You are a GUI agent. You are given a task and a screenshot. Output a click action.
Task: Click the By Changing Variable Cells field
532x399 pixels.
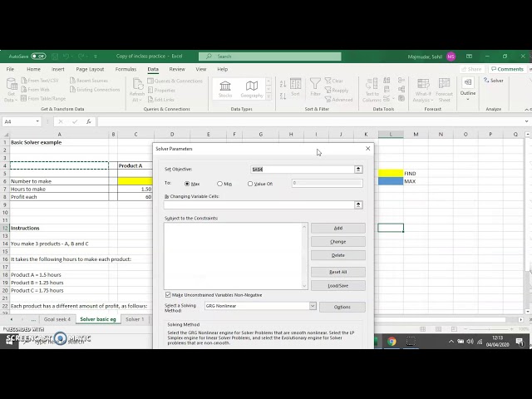coord(259,205)
